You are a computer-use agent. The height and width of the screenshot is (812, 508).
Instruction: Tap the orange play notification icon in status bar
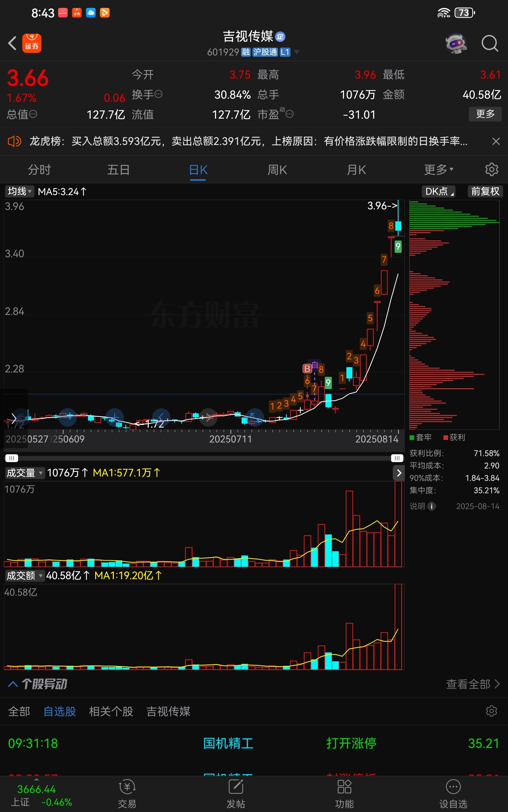pyautogui.click(x=105, y=13)
